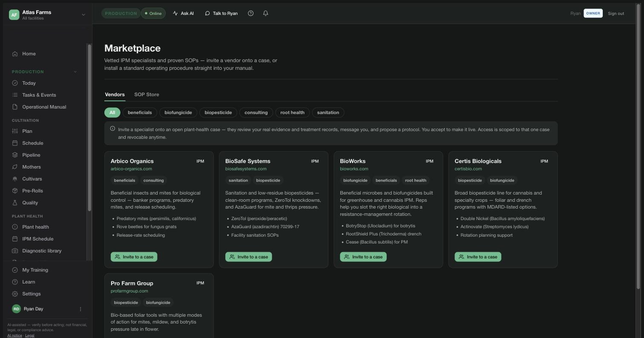Click the Mothers leaf icon
The width and height of the screenshot is (644, 338).
[x=15, y=167]
